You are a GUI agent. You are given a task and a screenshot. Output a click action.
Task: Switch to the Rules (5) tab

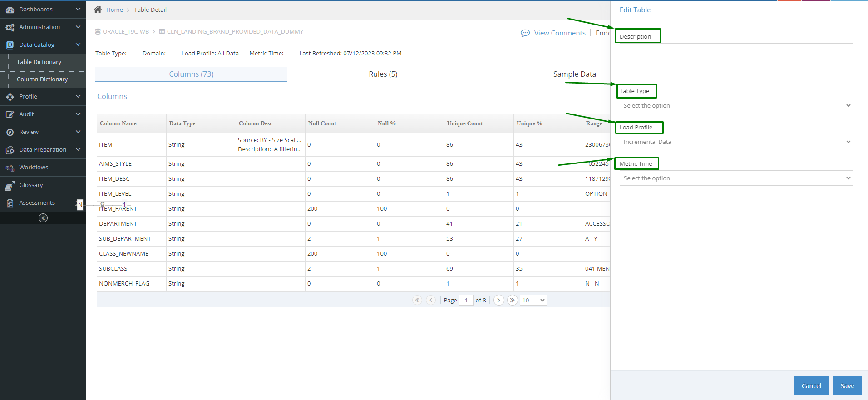click(x=383, y=74)
